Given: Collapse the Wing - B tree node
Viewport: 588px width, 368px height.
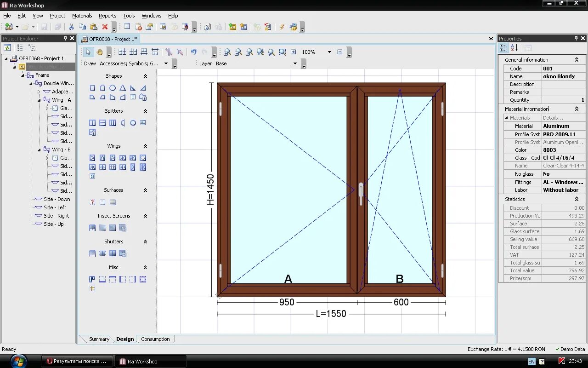Looking at the screenshot, I should tap(39, 149).
